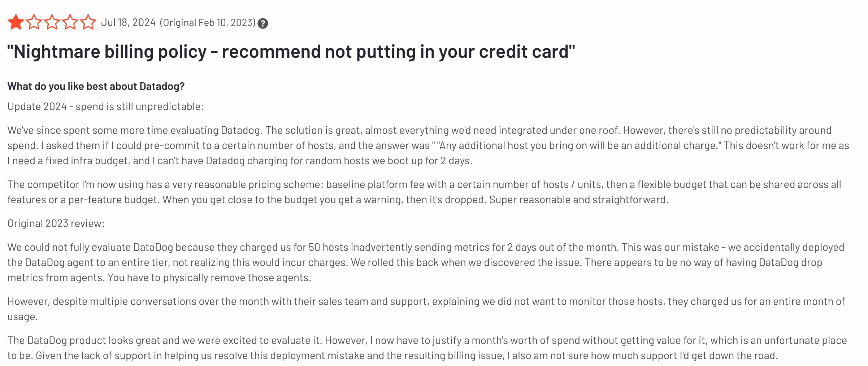Image resolution: width=868 pixels, height=366 pixels.
Task: Click the first filled orange star
Action: pyautogui.click(x=16, y=22)
